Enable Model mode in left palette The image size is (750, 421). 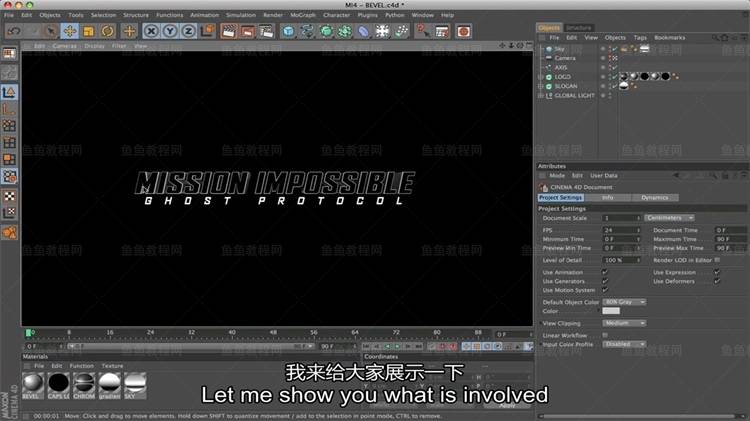click(9, 92)
